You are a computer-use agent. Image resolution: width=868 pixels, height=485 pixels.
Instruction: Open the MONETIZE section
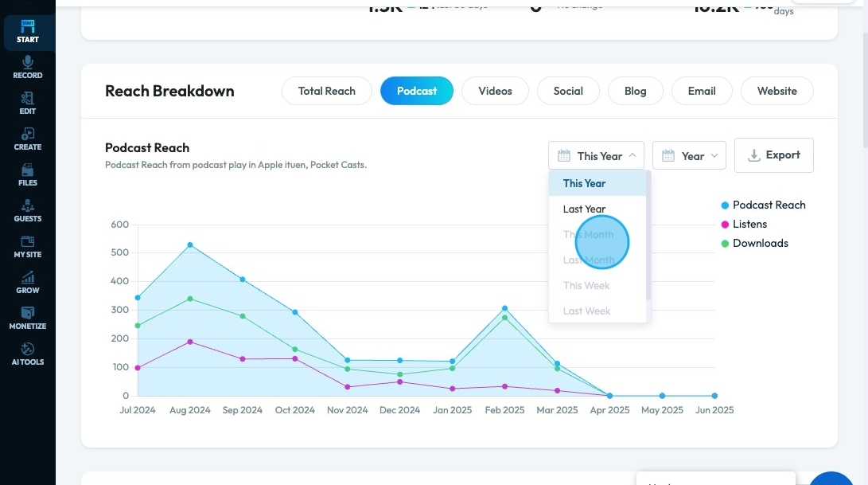(28, 319)
